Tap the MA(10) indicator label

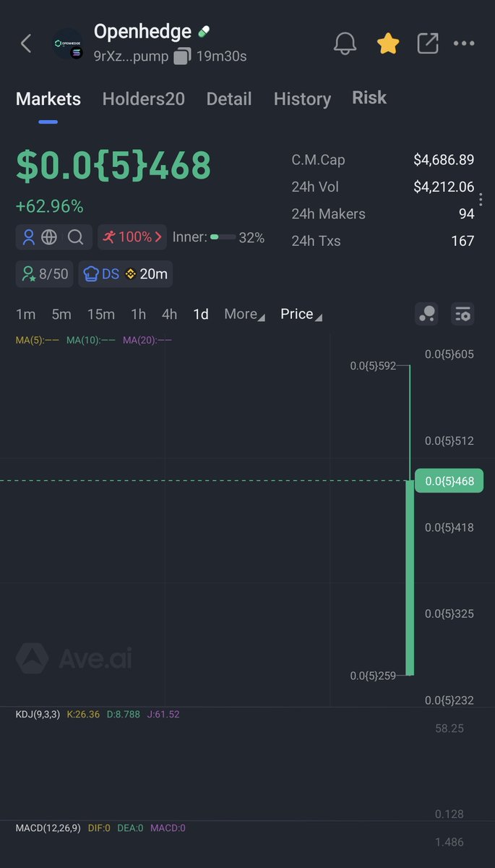tap(90, 340)
